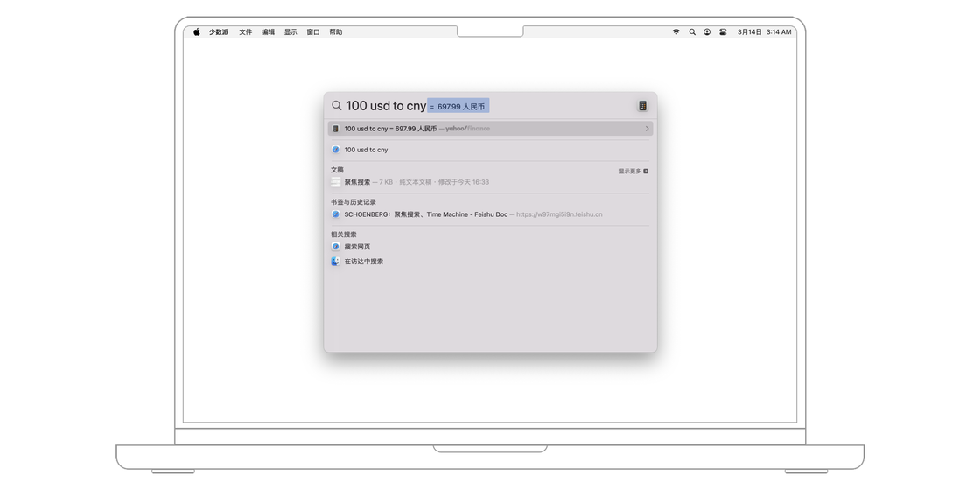Click the calculator icon in top result row
Image resolution: width=980 pixels, height=490 pixels.
(336, 128)
